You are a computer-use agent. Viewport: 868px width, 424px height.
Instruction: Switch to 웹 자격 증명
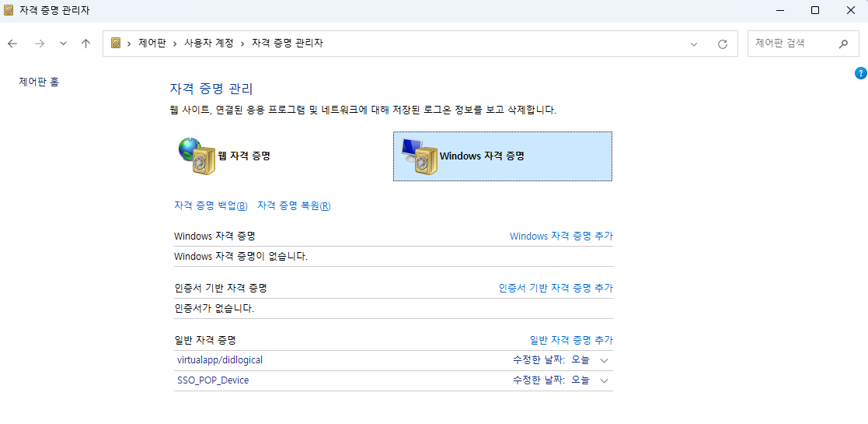pos(243,156)
